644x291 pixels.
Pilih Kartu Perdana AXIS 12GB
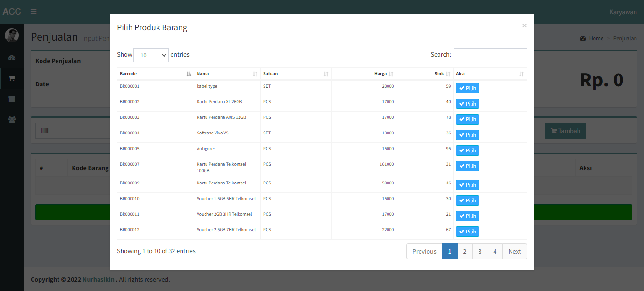click(x=467, y=119)
